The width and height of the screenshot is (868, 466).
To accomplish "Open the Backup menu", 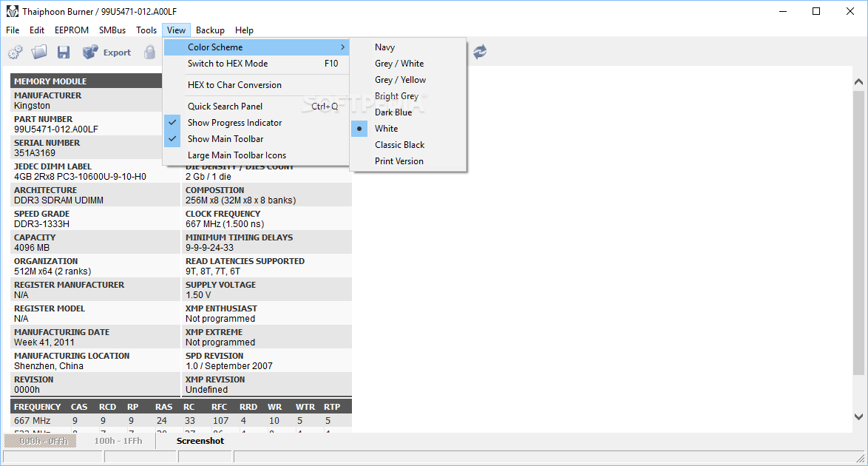I will [211, 30].
